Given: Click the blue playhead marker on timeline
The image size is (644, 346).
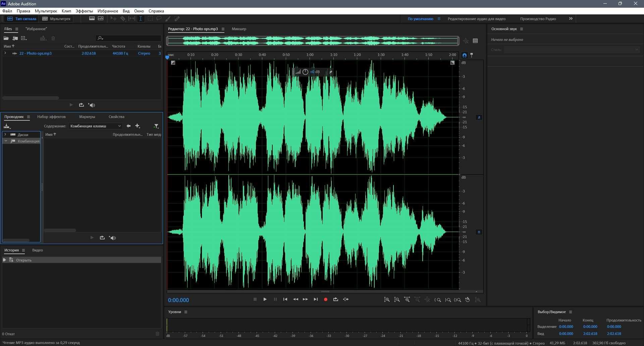Looking at the screenshot, I should tap(167, 58).
